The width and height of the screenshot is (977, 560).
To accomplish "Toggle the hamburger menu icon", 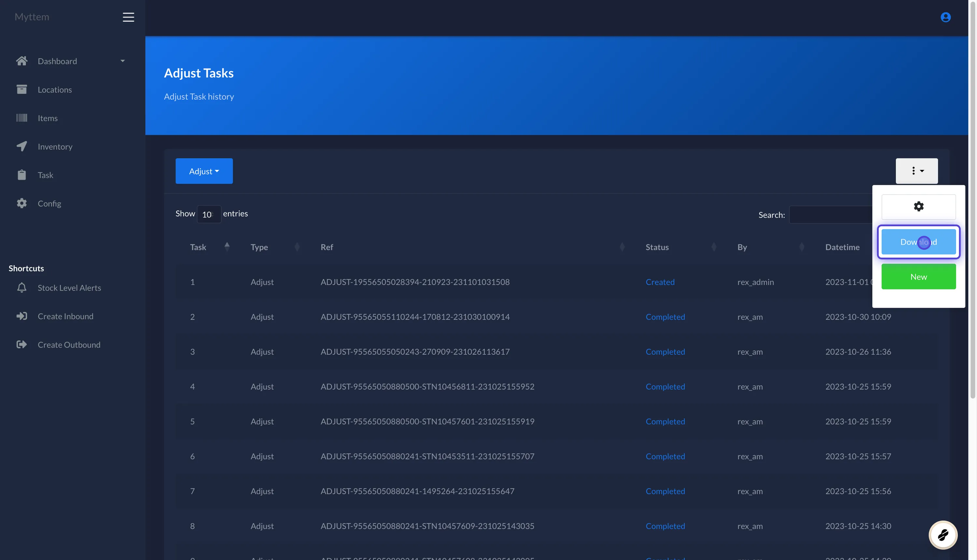I will pos(128,17).
